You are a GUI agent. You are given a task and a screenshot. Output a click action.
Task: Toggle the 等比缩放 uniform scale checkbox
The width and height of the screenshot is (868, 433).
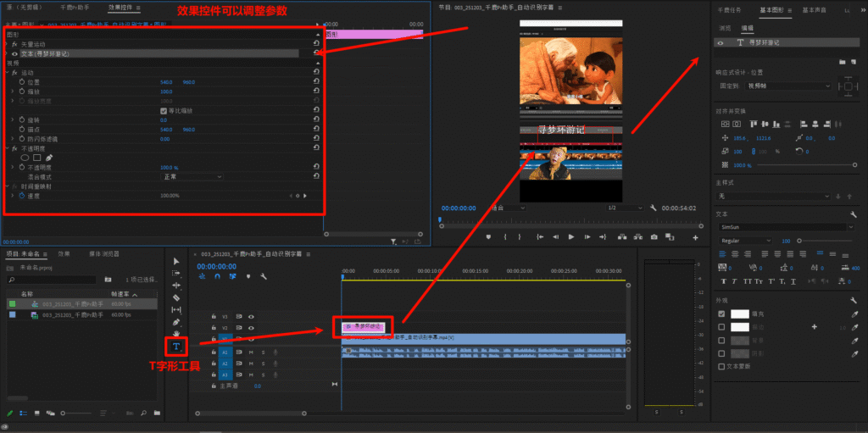pos(164,110)
